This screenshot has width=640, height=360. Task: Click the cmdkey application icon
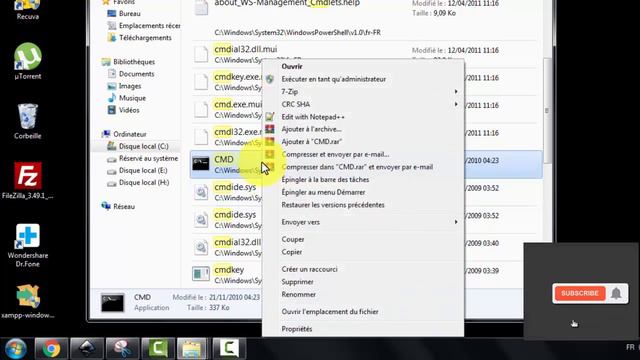(201, 273)
